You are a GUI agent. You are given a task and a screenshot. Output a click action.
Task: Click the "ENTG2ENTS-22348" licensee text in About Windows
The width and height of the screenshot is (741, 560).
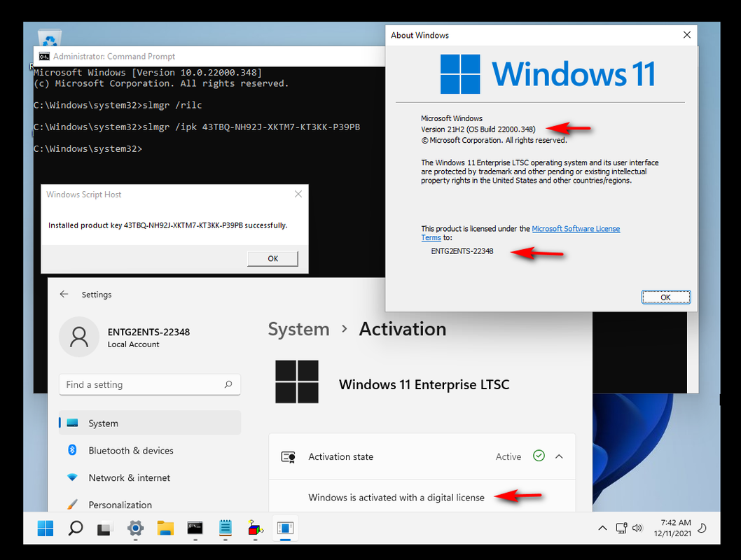tap(462, 251)
